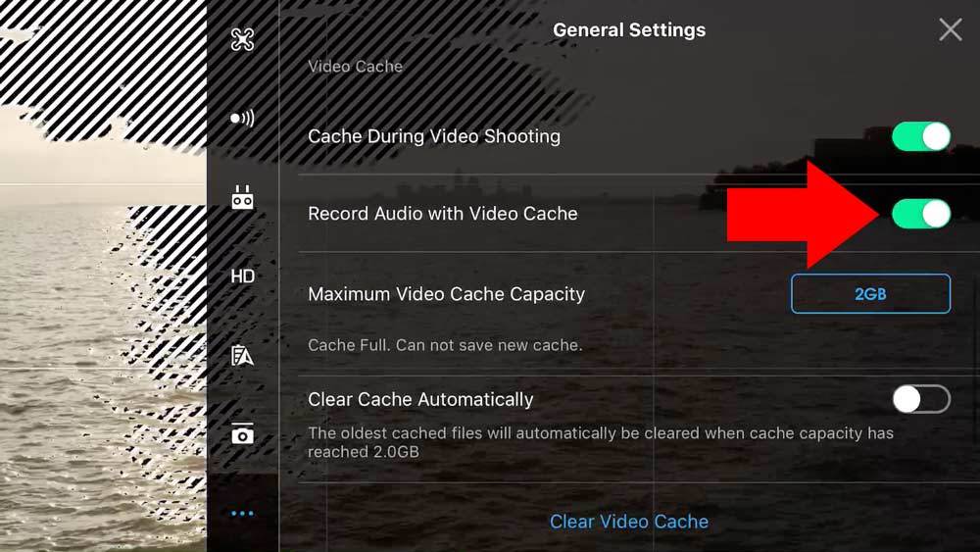Disable the Cache During Video Shooting switch
Viewport: 980px width, 552px height.
[921, 136]
